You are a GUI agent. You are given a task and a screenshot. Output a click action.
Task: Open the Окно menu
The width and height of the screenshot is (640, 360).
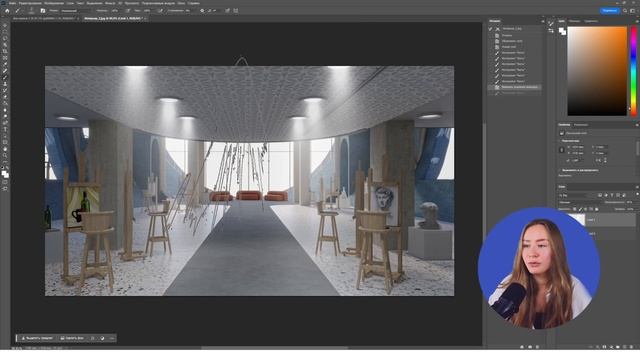[x=181, y=3]
